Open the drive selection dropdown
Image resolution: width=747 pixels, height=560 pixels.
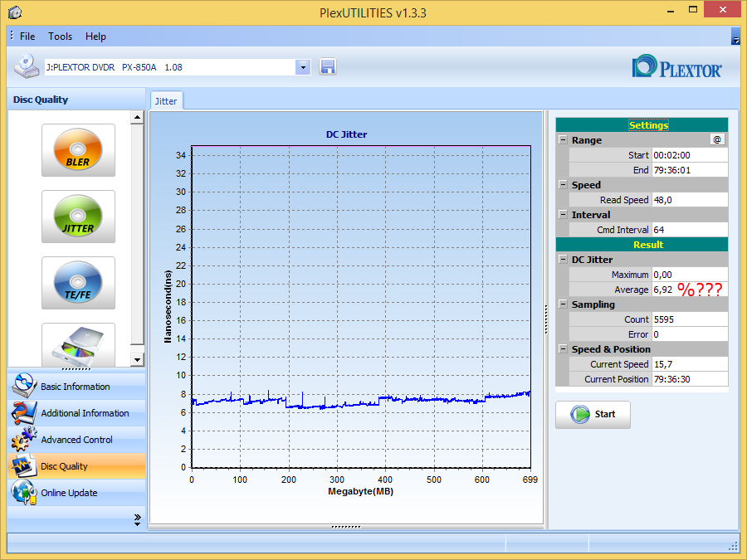[303, 67]
